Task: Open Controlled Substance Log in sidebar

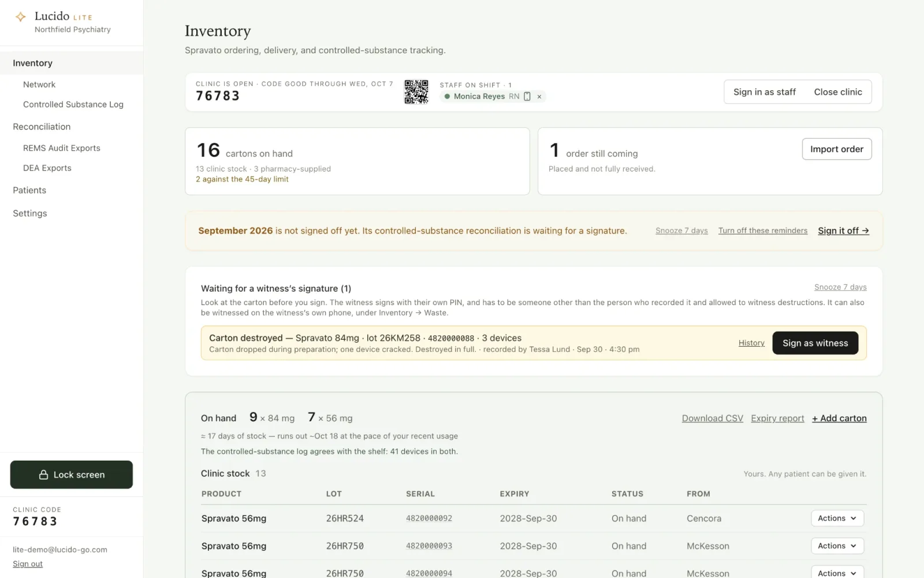Action: 73,105
